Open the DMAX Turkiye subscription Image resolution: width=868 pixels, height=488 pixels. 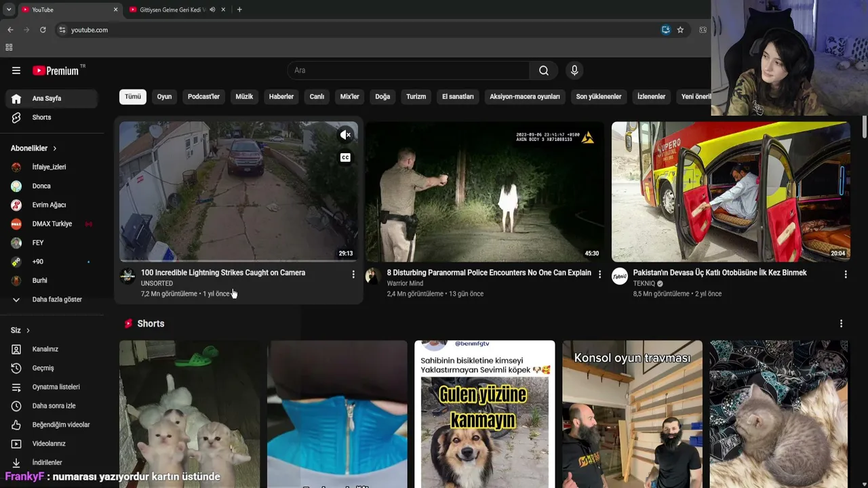(x=52, y=224)
